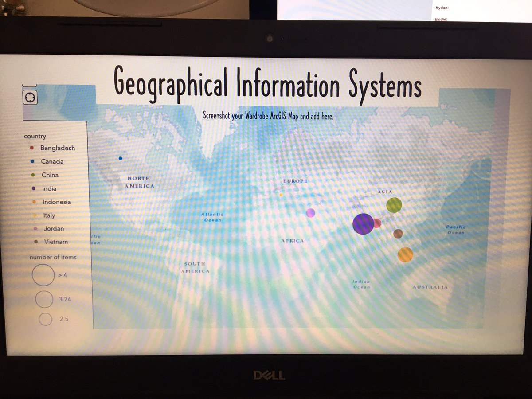532x399 pixels.
Task: Click the 'number of items' legend heading
Action: point(53,257)
